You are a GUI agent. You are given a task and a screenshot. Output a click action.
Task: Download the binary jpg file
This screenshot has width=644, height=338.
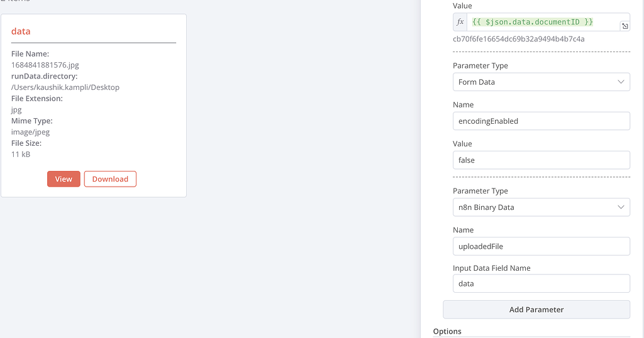click(x=110, y=179)
